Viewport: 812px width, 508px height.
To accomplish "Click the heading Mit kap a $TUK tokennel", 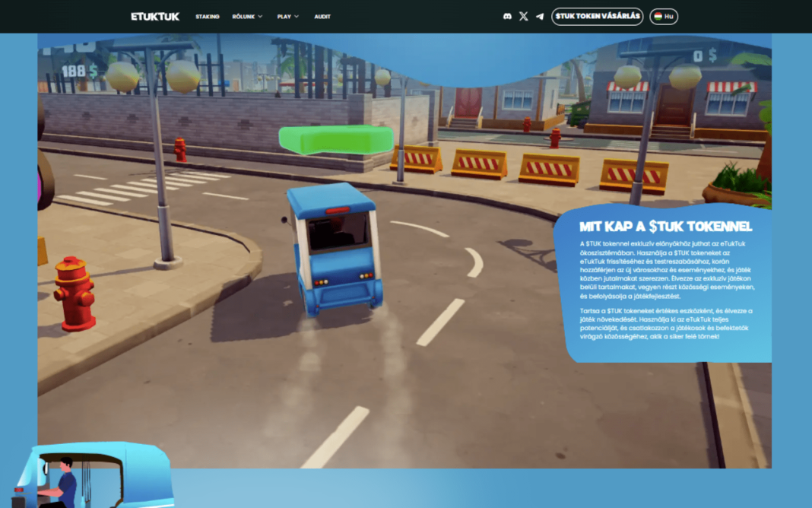I will tap(665, 227).
